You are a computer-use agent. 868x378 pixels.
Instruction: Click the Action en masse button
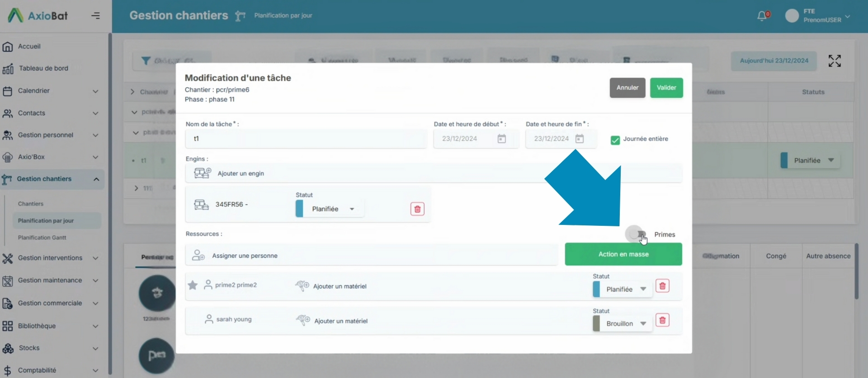623,254
